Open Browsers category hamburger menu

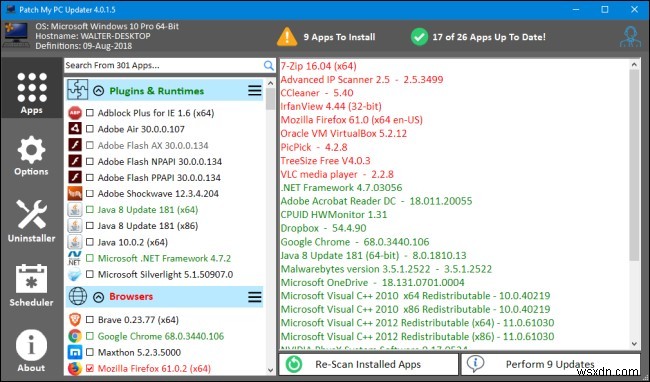[255, 297]
